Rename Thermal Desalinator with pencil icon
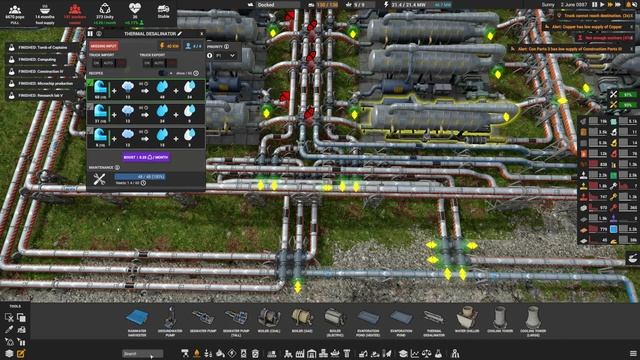This screenshot has width=640, height=360. click(180, 34)
